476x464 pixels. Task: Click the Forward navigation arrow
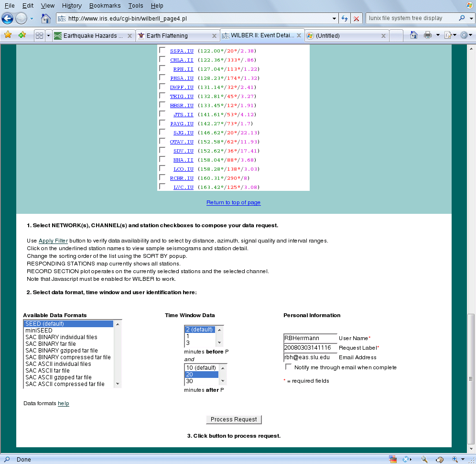coord(21,19)
